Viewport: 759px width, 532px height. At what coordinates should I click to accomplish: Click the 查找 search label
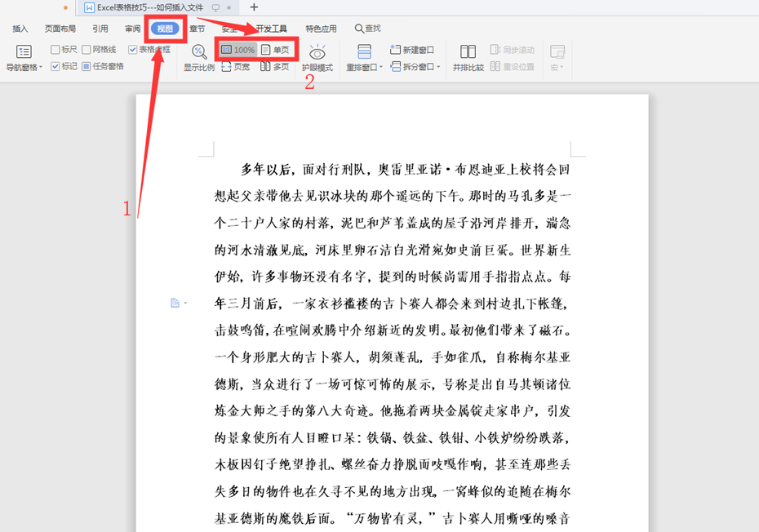click(x=373, y=29)
